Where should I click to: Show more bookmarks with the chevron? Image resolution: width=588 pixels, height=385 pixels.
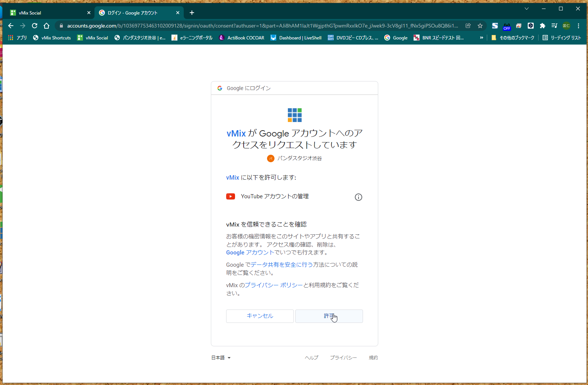click(482, 38)
